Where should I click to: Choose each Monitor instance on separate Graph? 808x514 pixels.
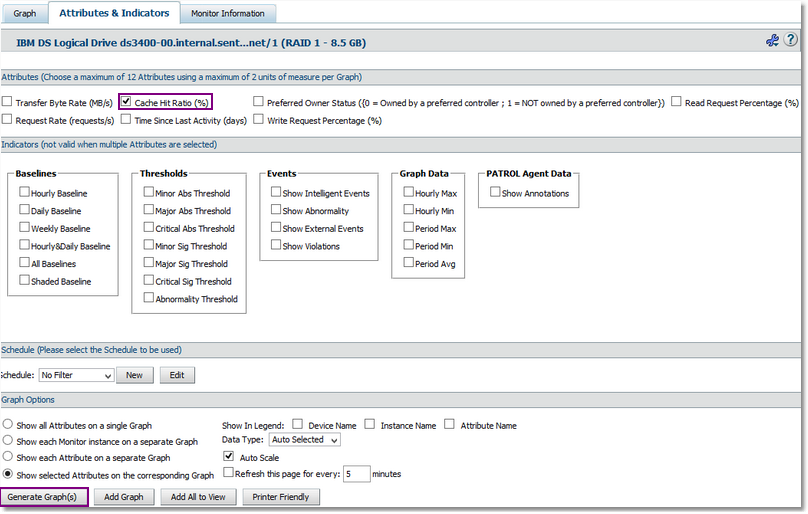click(8, 440)
